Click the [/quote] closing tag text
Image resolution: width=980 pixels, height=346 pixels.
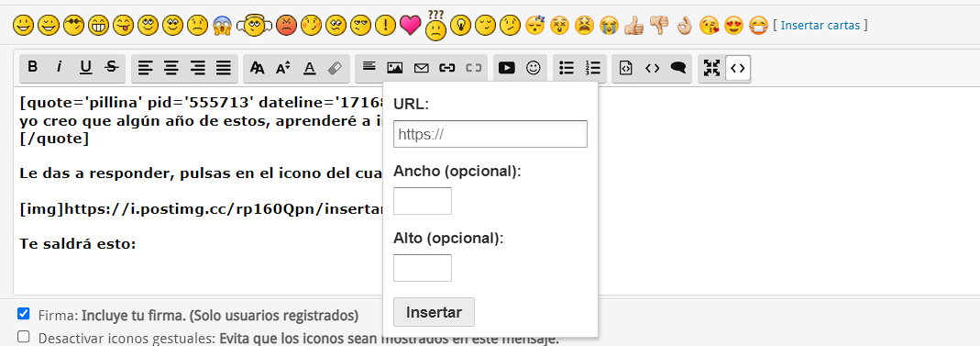point(54,139)
